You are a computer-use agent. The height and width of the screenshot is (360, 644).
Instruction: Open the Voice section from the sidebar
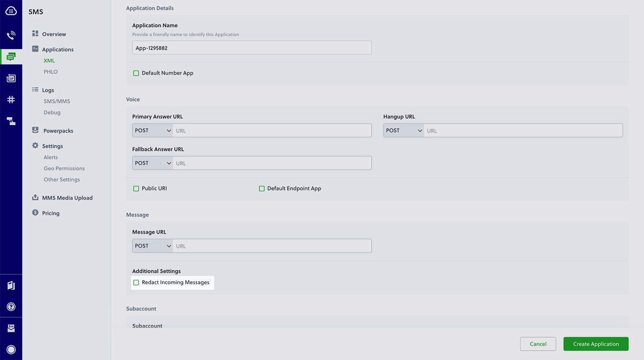coord(11,34)
